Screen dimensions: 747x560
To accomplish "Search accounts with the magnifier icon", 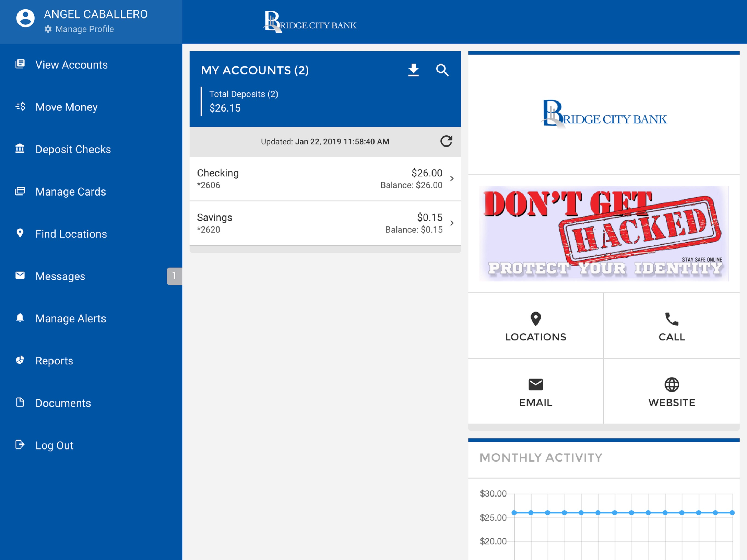I will point(442,70).
